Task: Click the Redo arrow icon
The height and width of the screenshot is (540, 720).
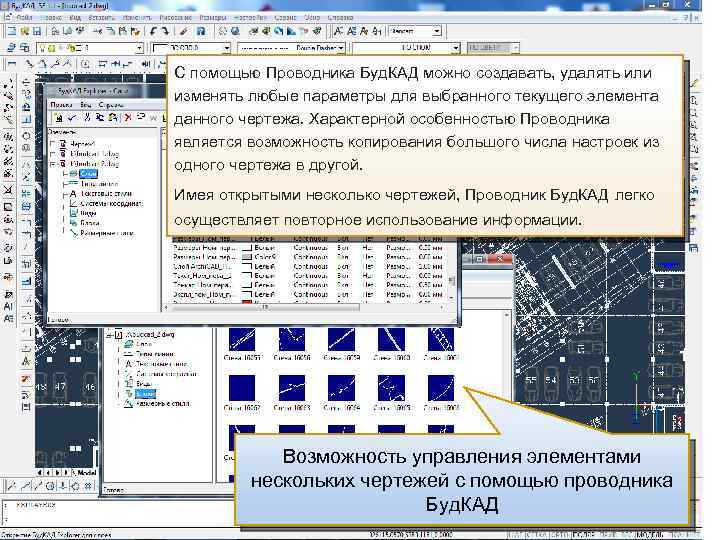Action: tap(165, 31)
